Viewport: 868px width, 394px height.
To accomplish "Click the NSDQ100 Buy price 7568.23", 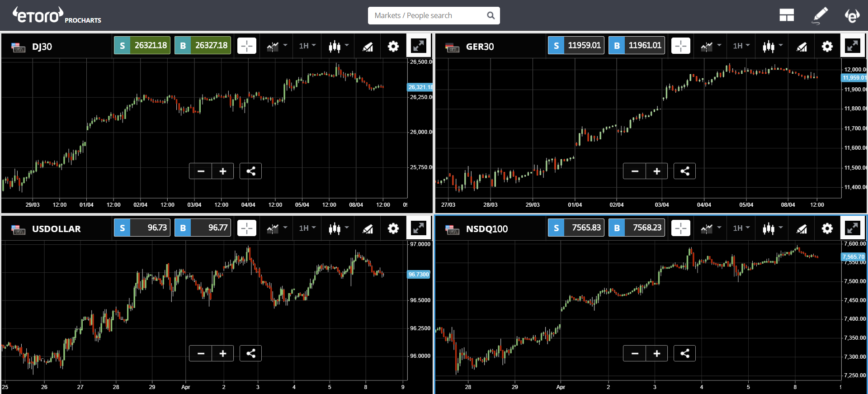I will click(637, 228).
